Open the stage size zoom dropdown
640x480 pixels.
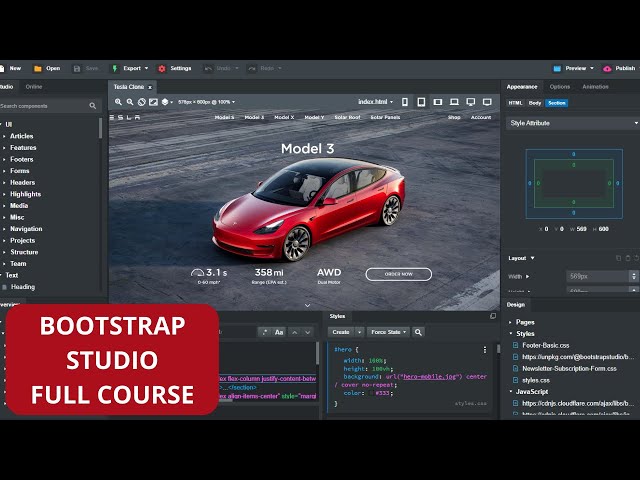point(207,102)
